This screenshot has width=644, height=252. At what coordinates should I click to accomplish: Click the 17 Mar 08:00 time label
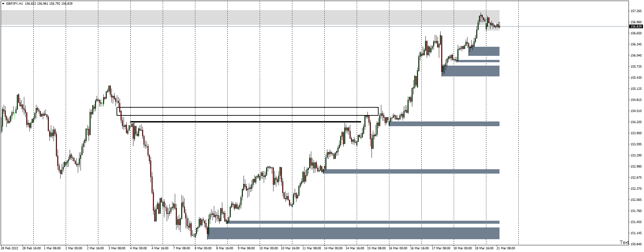point(441,248)
